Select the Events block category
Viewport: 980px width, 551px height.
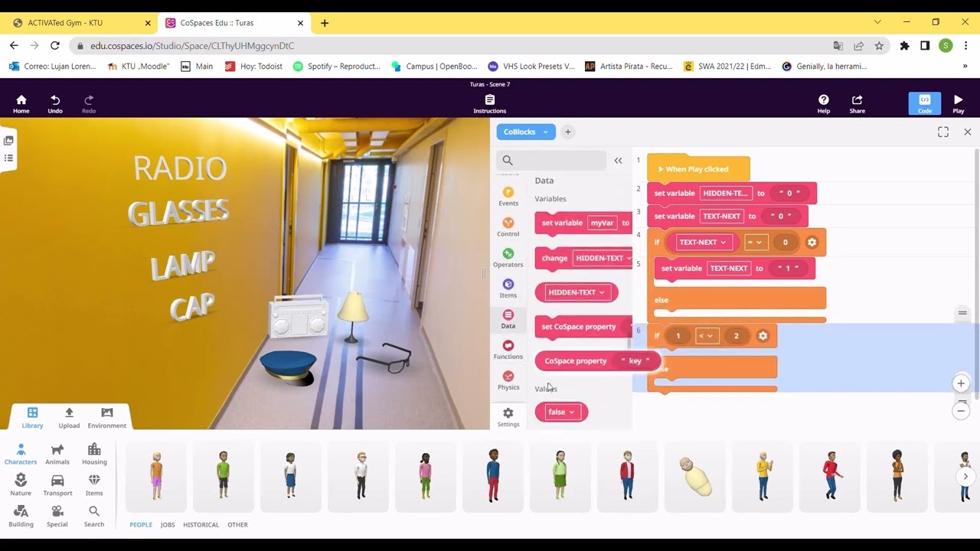coord(508,197)
